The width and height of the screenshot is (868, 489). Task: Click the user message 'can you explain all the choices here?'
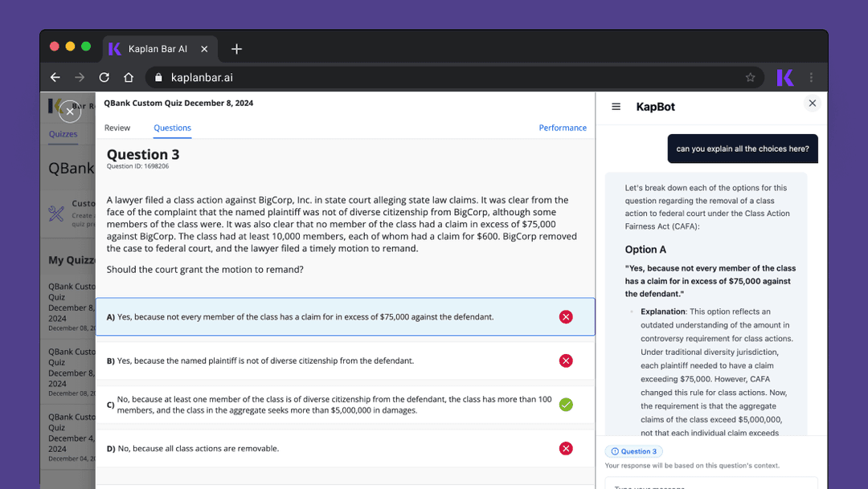coord(743,149)
